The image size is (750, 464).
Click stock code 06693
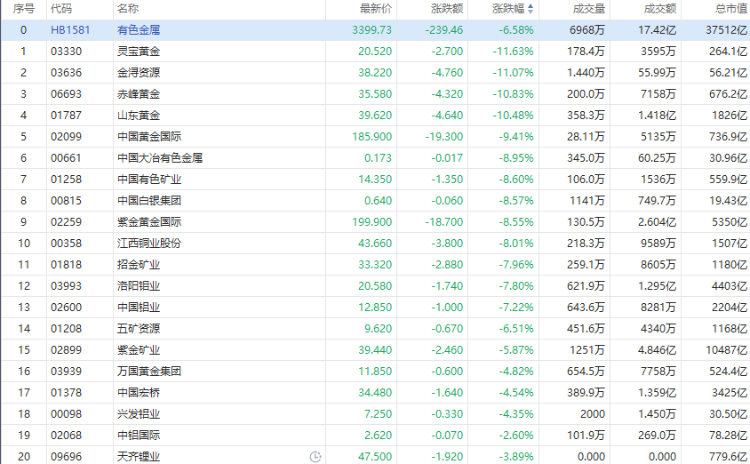[66, 94]
